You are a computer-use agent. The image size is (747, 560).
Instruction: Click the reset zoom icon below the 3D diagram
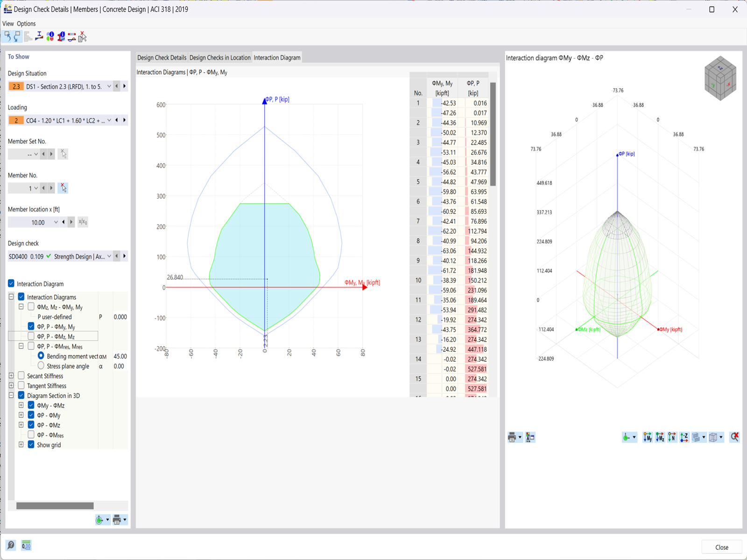pyautogui.click(x=734, y=437)
